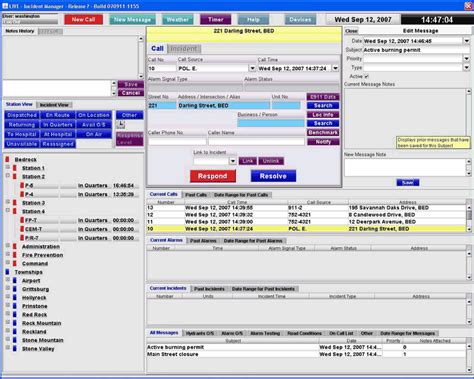This screenshot has width=474, height=379.
Task: Open the Past Alarms tab
Action: tap(203, 241)
